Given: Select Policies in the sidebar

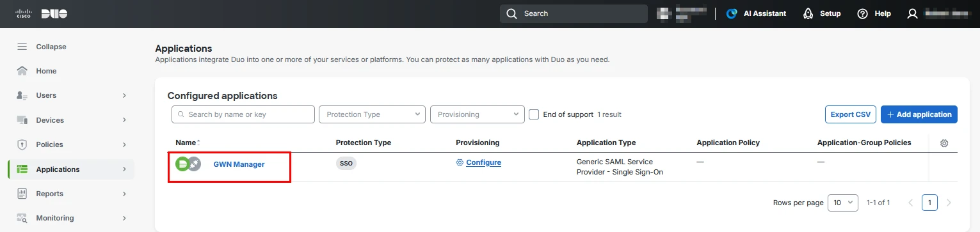Looking at the screenshot, I should point(49,144).
